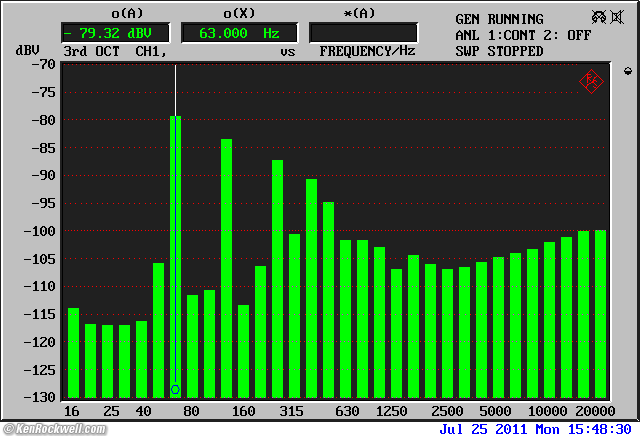Click the red Rohde & Schwarz diamond logo
This screenshot has height=436, width=640.
coord(590,82)
